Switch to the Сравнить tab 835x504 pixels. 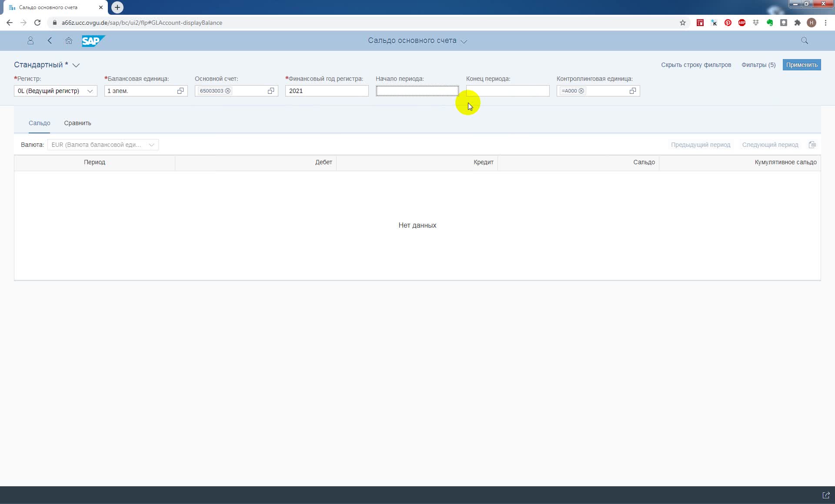tap(77, 123)
